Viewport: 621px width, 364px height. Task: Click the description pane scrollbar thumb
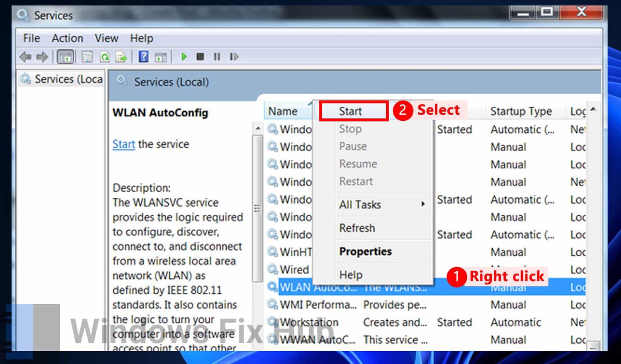coord(257,208)
